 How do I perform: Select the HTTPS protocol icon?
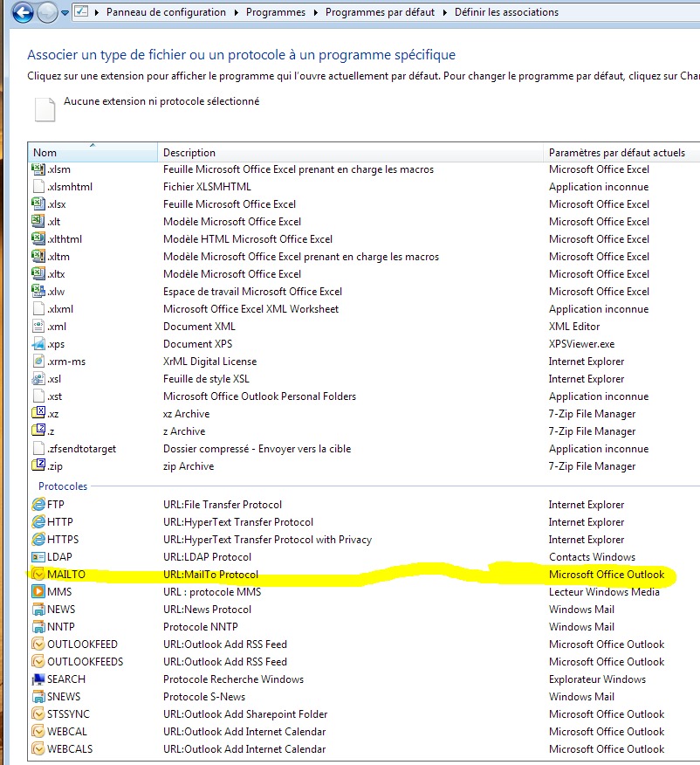click(x=38, y=539)
